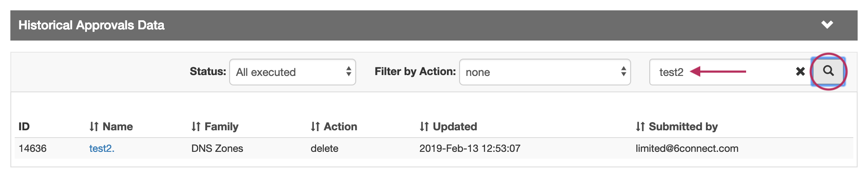
Task: Open the Status dropdown
Action: pos(293,72)
